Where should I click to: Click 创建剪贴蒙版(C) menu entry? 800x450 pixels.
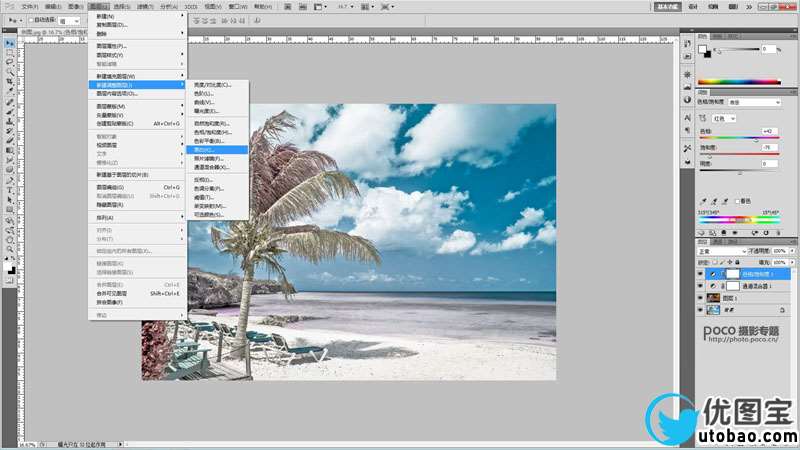[x=138, y=123]
